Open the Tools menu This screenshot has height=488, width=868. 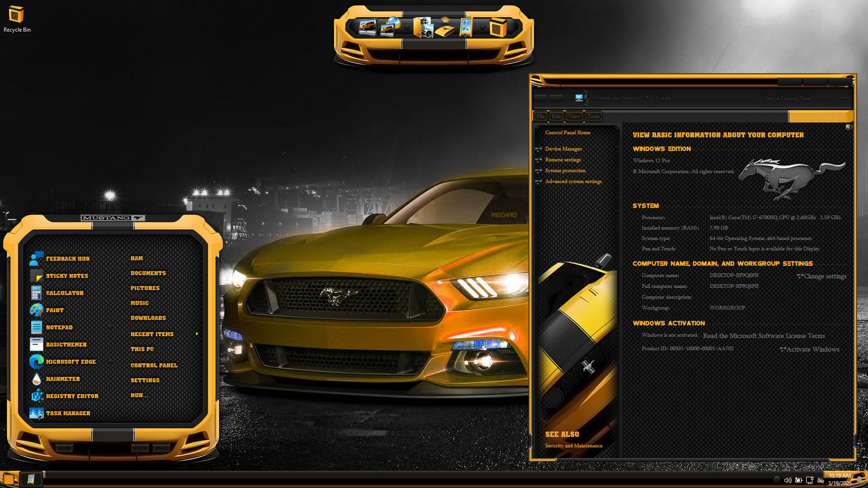click(593, 117)
